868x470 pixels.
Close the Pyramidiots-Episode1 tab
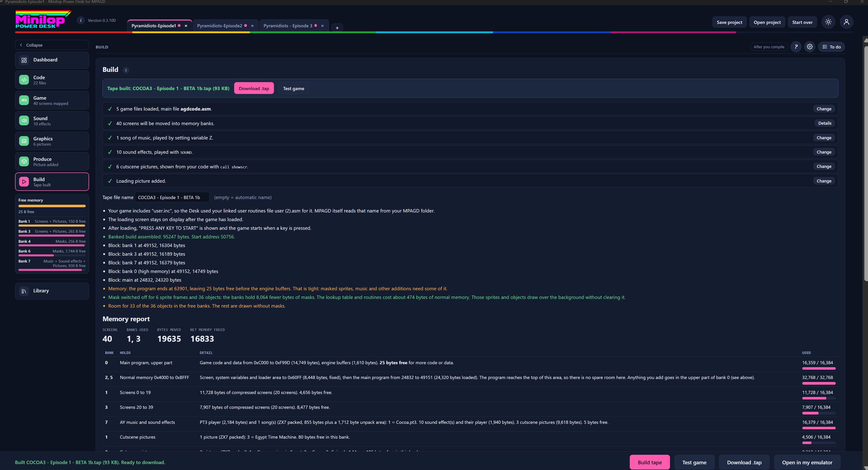[186, 25]
